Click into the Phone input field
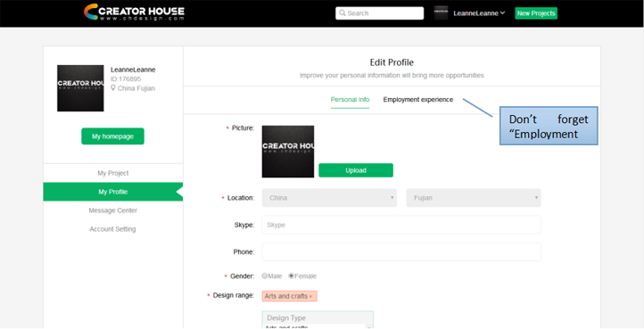Image resolution: width=644 pixels, height=329 pixels. tap(401, 251)
